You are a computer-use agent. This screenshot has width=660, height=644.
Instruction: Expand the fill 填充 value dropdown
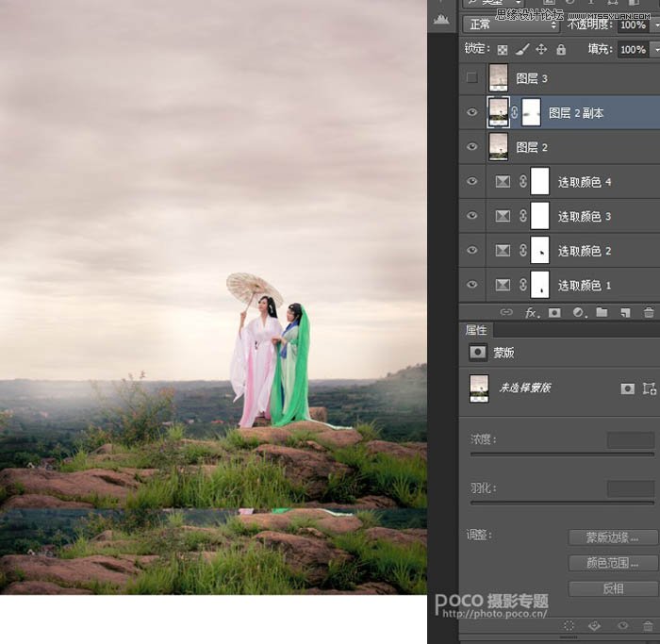tap(655, 50)
